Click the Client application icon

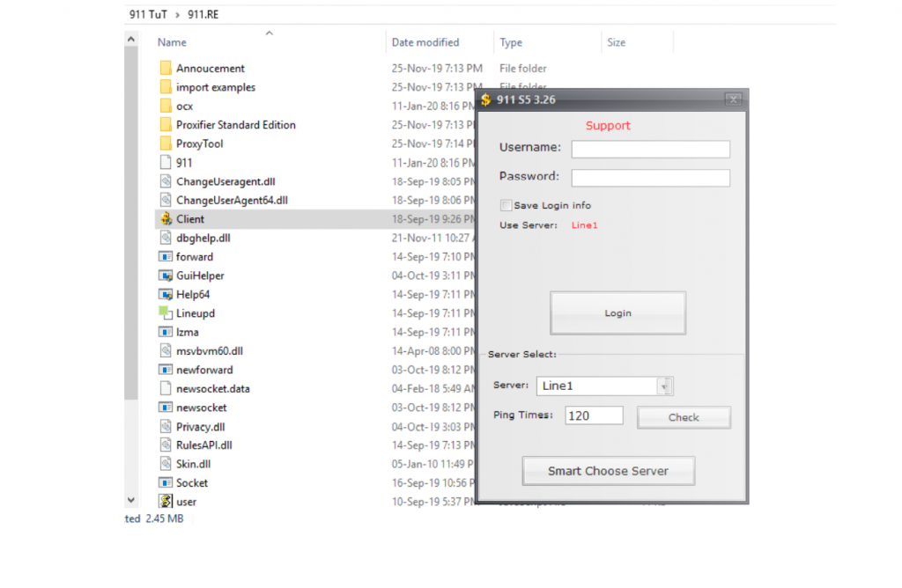[166, 218]
